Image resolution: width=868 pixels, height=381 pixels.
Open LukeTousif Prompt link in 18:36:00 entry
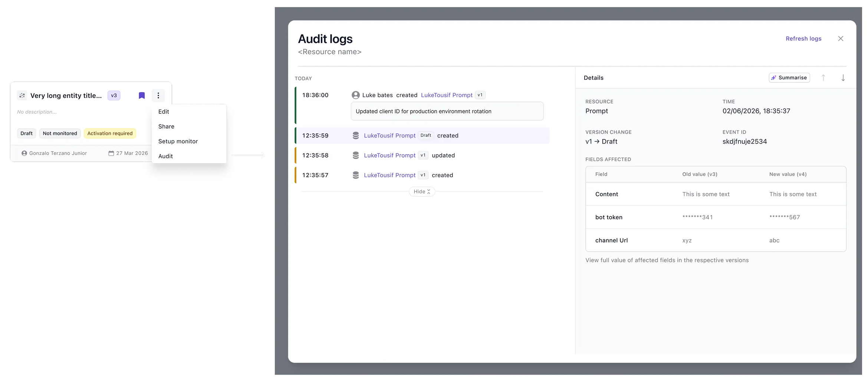pyautogui.click(x=447, y=95)
